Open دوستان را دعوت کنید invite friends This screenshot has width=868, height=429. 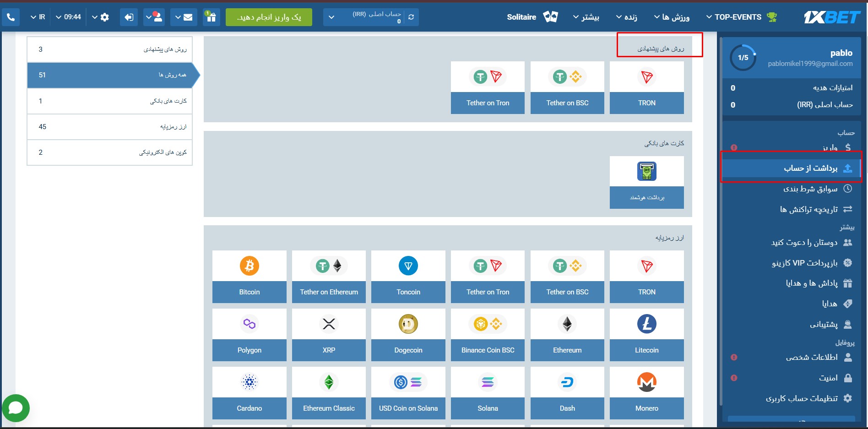791,242
